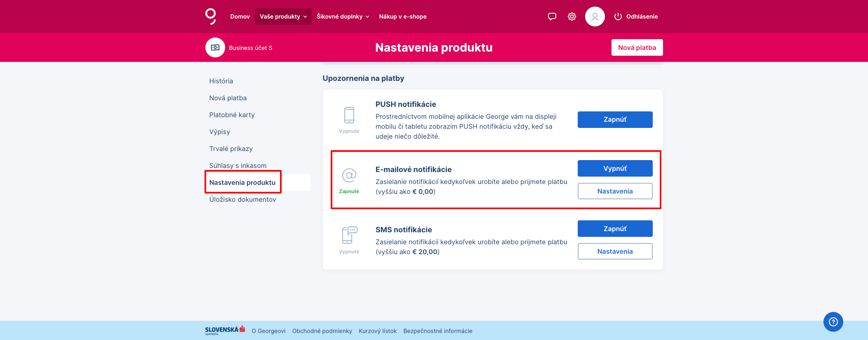Open the user profile avatar
This screenshot has height=340, width=868.
pyautogui.click(x=595, y=17)
